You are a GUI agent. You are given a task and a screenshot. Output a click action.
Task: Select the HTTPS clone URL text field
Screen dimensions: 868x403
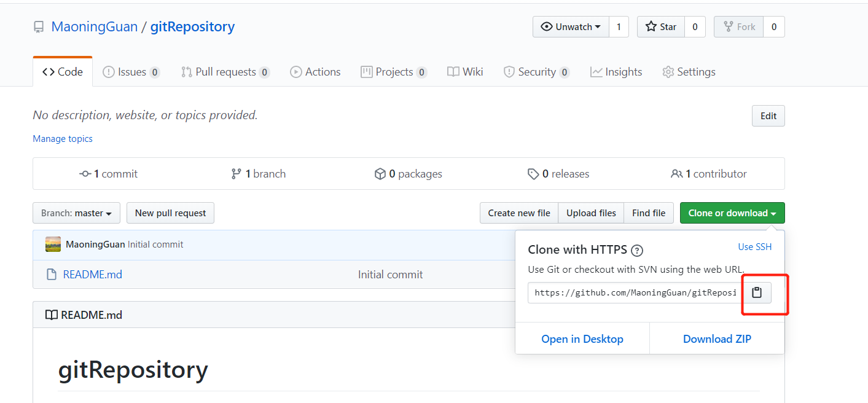click(x=635, y=292)
